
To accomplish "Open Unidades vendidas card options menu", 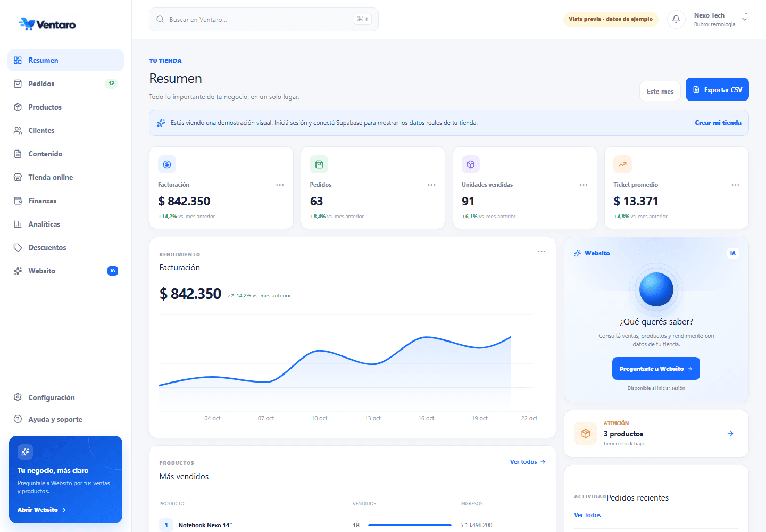I will (x=584, y=185).
